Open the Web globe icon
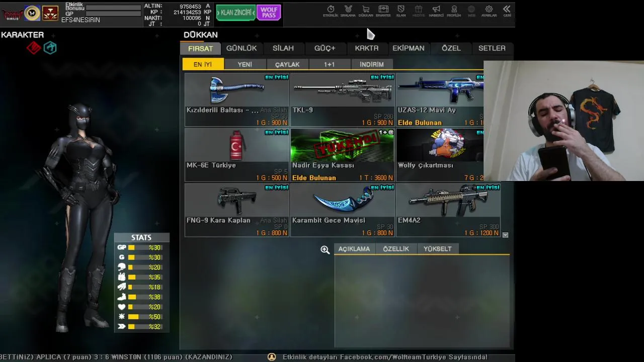 tap(471, 11)
